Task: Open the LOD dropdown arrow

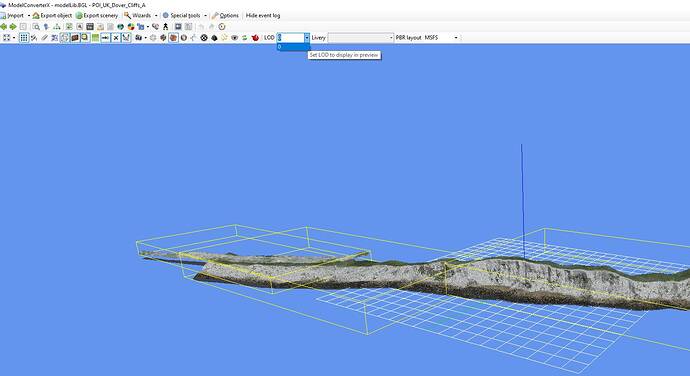Action: coord(307,38)
